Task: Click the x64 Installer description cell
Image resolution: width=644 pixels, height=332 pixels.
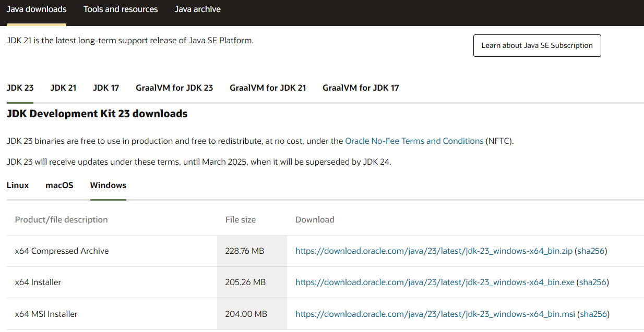Action: click(112, 282)
